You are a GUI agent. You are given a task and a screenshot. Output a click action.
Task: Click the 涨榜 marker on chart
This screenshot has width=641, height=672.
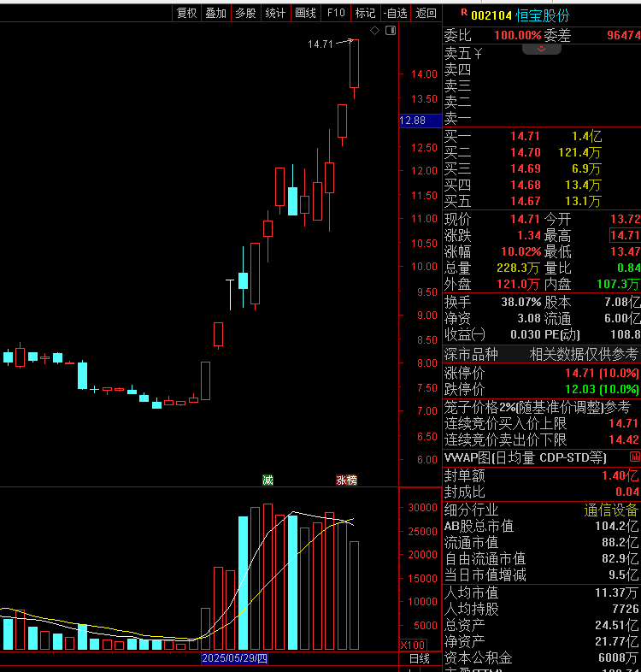[x=346, y=480]
